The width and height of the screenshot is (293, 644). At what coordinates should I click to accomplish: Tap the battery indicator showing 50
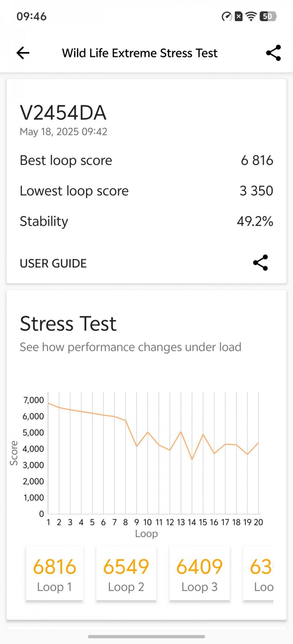pyautogui.click(x=268, y=16)
